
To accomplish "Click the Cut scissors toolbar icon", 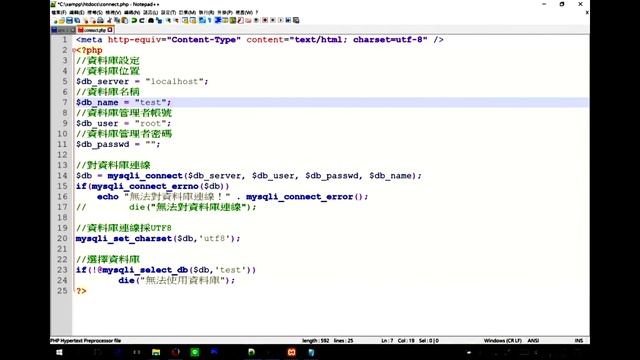I will [109, 20].
